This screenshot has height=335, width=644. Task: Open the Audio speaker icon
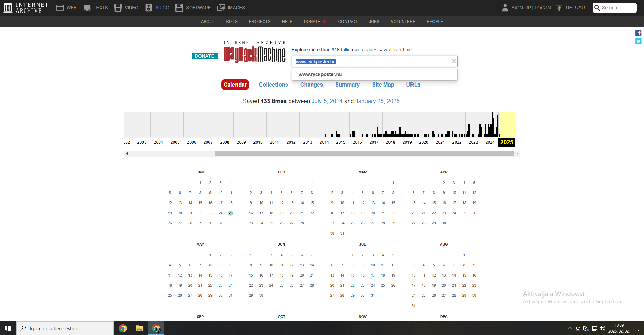tap(149, 8)
